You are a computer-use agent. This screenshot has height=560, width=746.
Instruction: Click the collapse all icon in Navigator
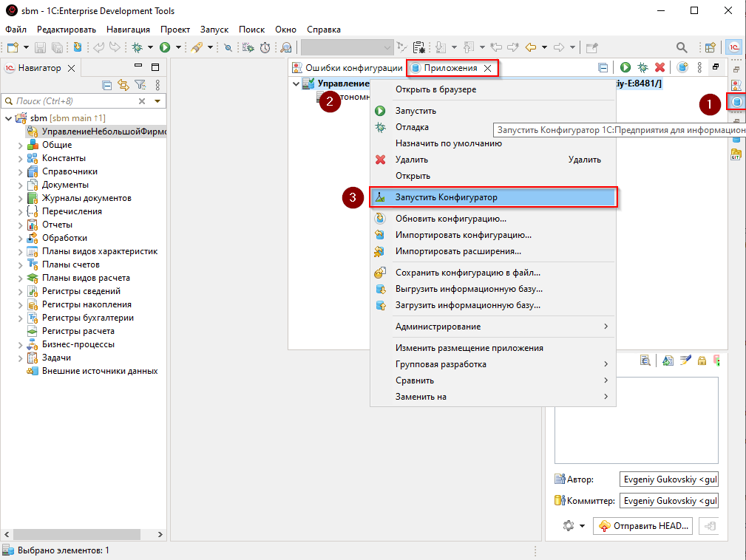[107, 85]
